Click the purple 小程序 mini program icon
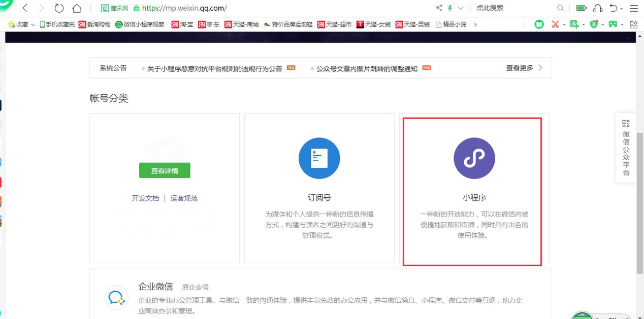 (474, 158)
